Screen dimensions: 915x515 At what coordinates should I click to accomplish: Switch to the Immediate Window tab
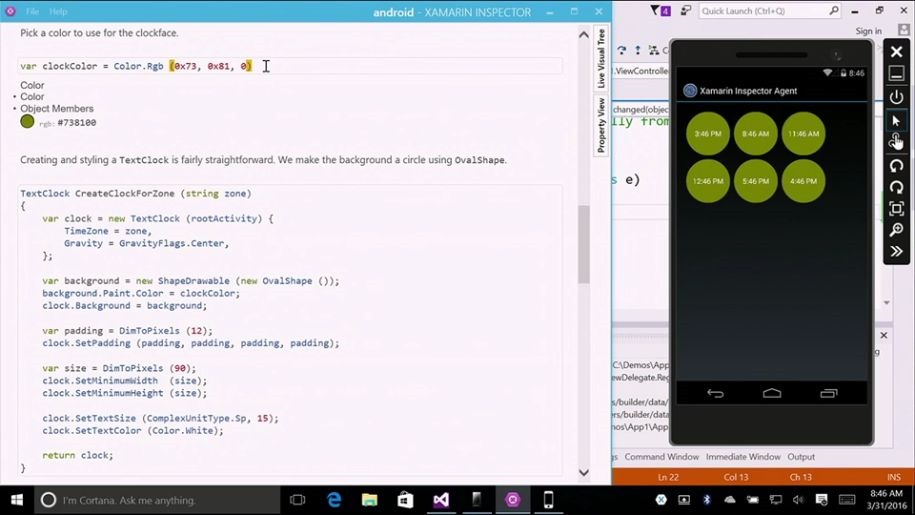(743, 457)
